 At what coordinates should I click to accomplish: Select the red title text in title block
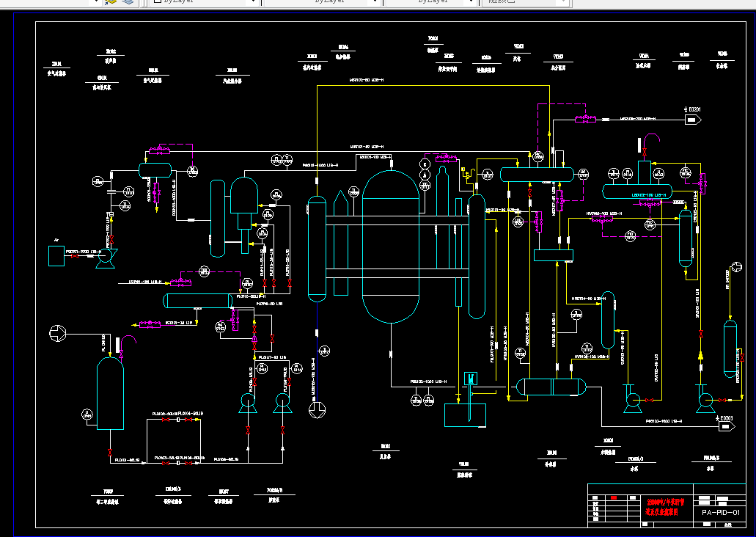[x=665, y=507]
